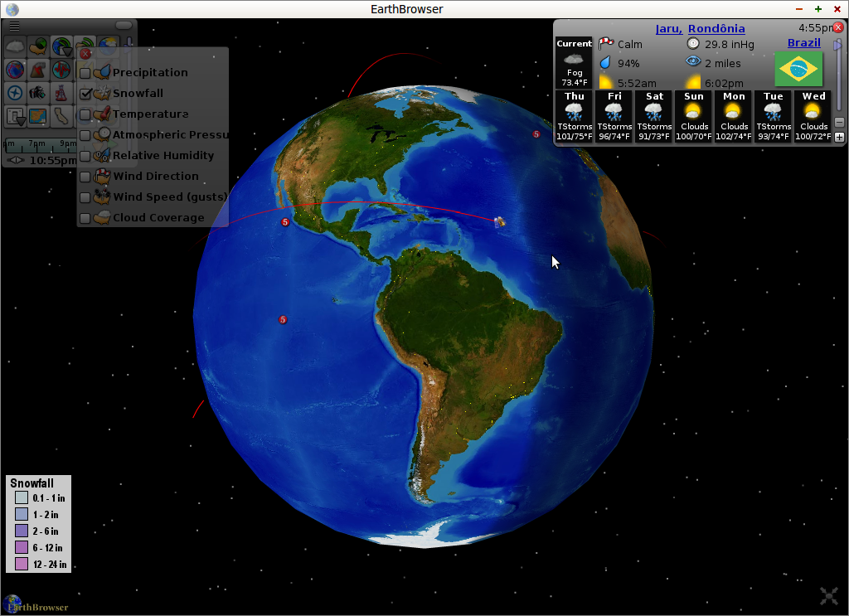Click the blue airplane compass icon

[x=15, y=93]
